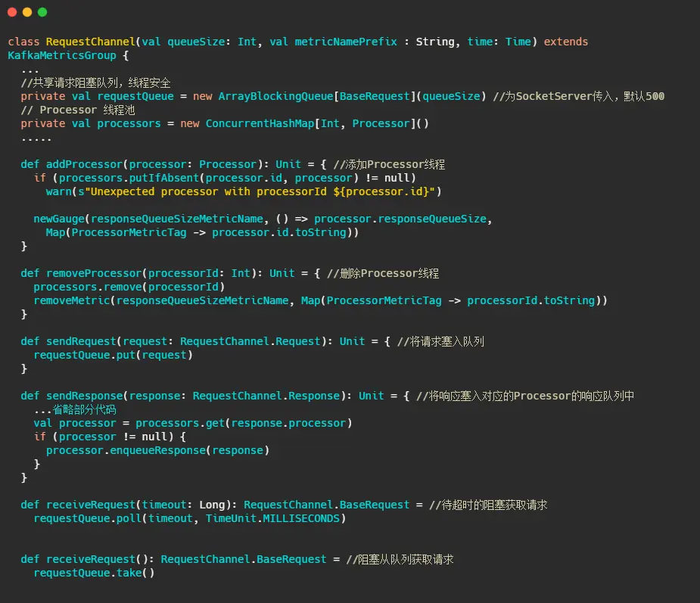Click string 'Unexpected processor with processorId'
700x603 pixels.
point(208,191)
